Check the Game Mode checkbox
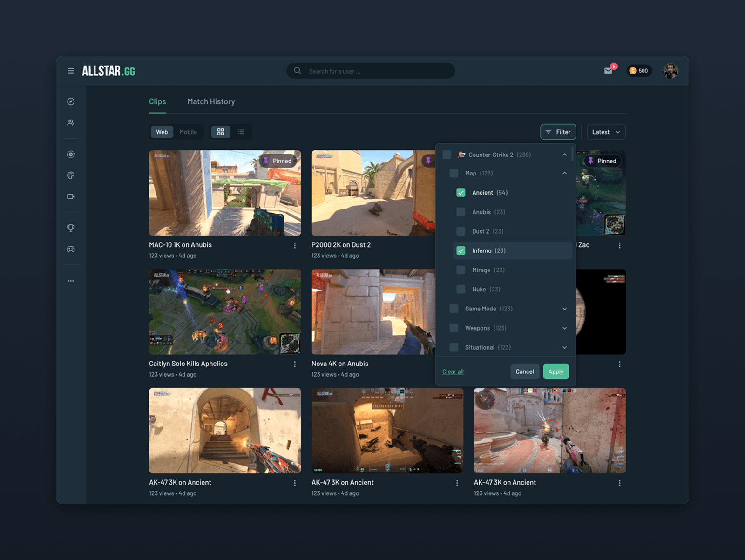This screenshot has height=560, width=745. pos(454,309)
